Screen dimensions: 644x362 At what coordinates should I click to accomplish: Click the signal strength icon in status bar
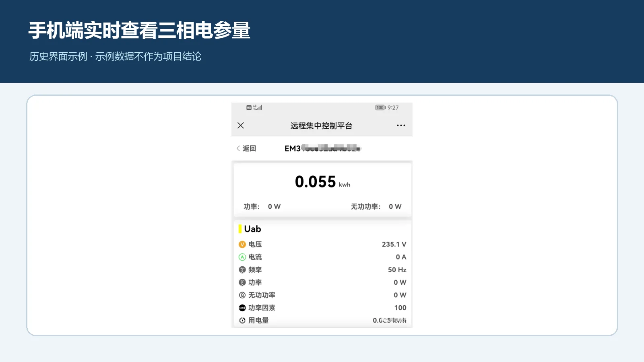click(258, 107)
